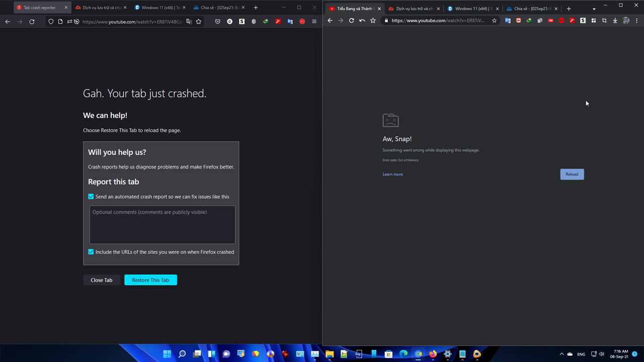Open the Learn more link in Chrome
The height and width of the screenshot is (362, 644).
click(x=392, y=174)
